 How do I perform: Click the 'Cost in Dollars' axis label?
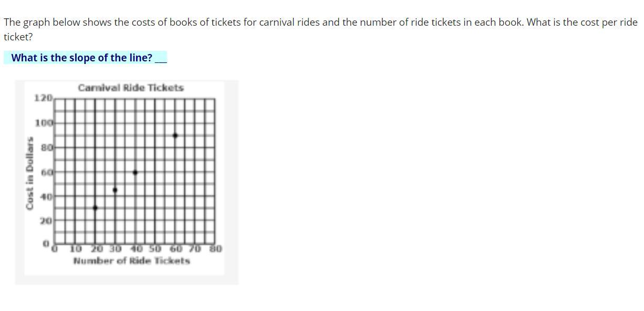(x=30, y=174)
